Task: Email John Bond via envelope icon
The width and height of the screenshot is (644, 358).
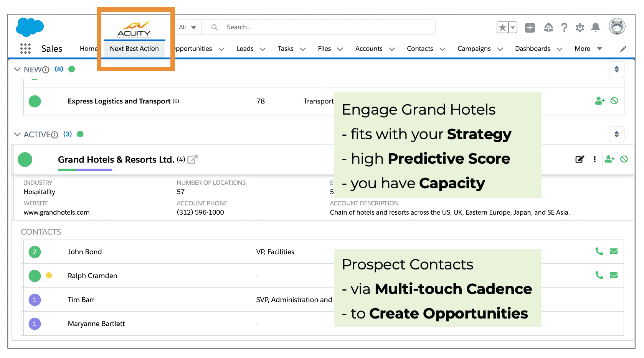Action: (614, 251)
